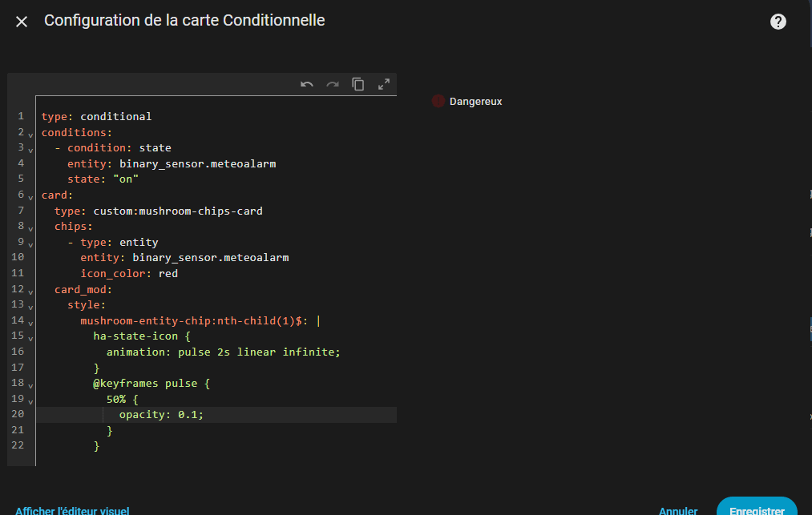
Task: Switch to visual editor via Afficher l'éditeur visuel
Action: point(72,509)
